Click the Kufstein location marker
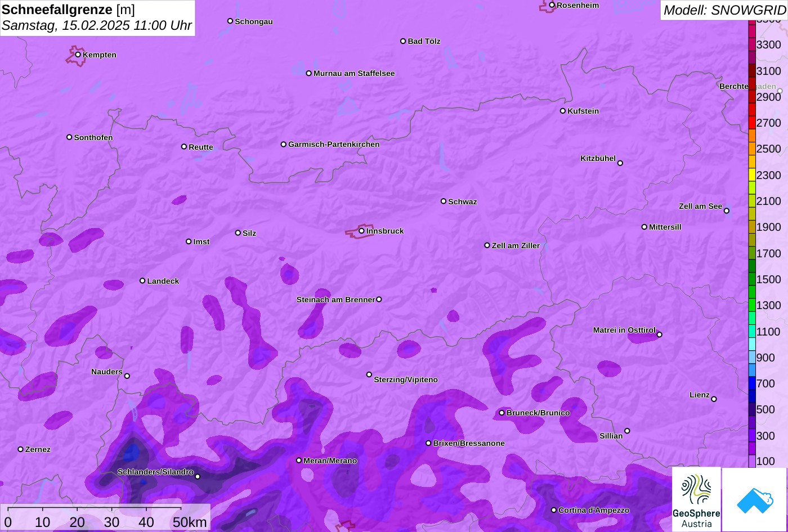Image resolution: width=788 pixels, height=532 pixels. (562, 111)
